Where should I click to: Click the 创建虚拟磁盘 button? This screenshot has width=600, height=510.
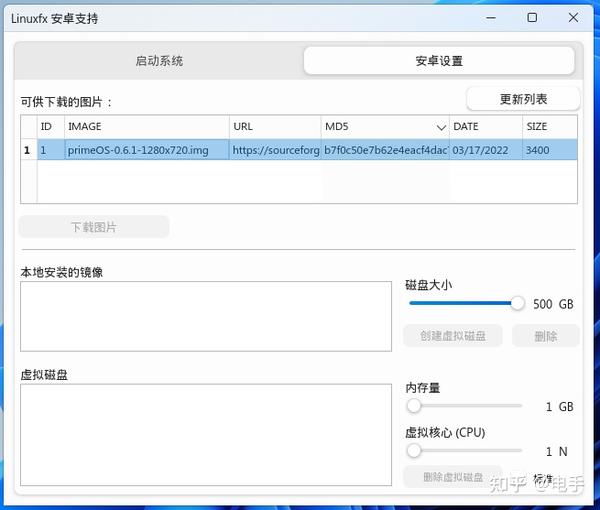click(453, 336)
